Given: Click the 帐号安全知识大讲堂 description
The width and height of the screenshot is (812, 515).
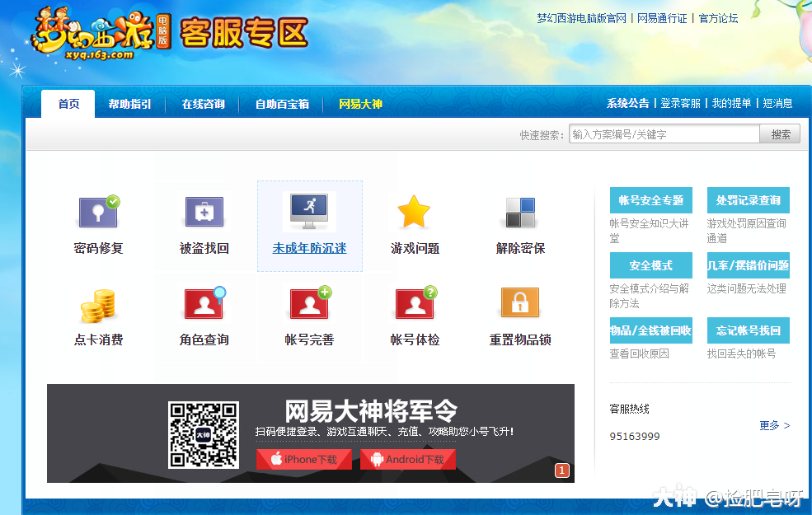Looking at the screenshot, I should point(649,231).
